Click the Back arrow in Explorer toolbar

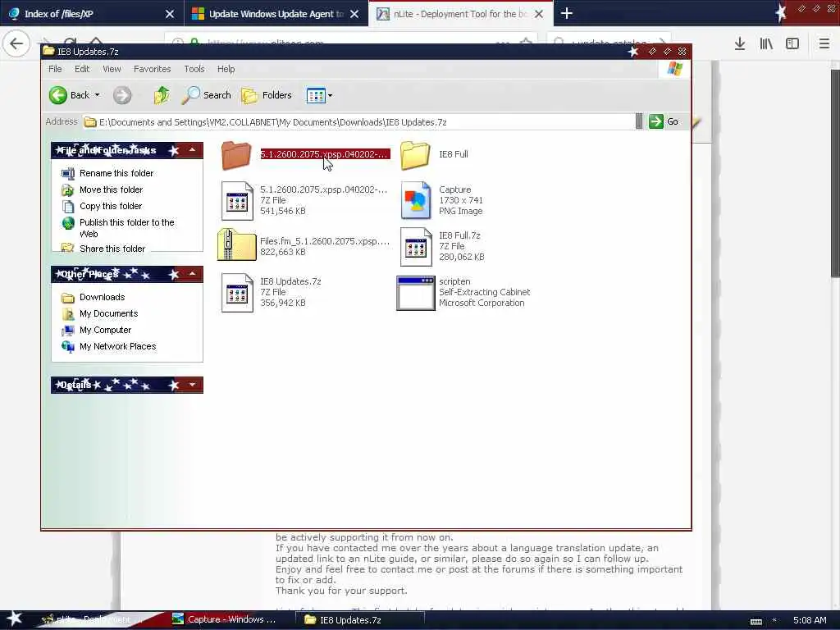(58, 95)
